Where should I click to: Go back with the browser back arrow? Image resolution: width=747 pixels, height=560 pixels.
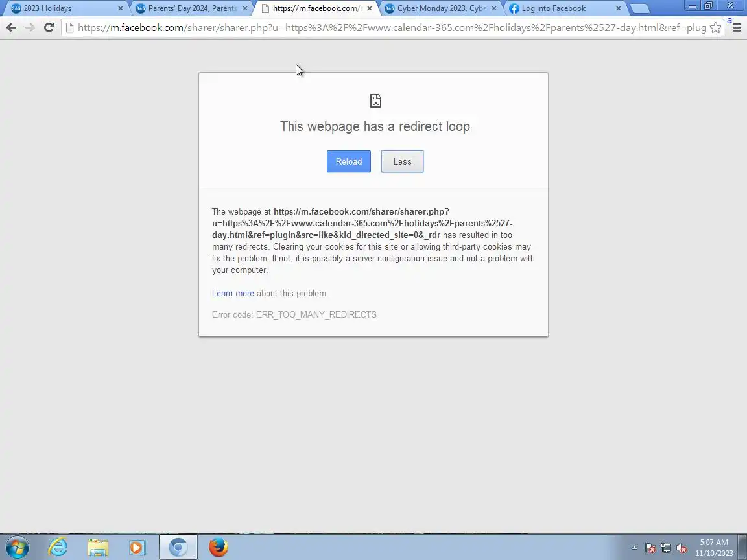(12, 28)
